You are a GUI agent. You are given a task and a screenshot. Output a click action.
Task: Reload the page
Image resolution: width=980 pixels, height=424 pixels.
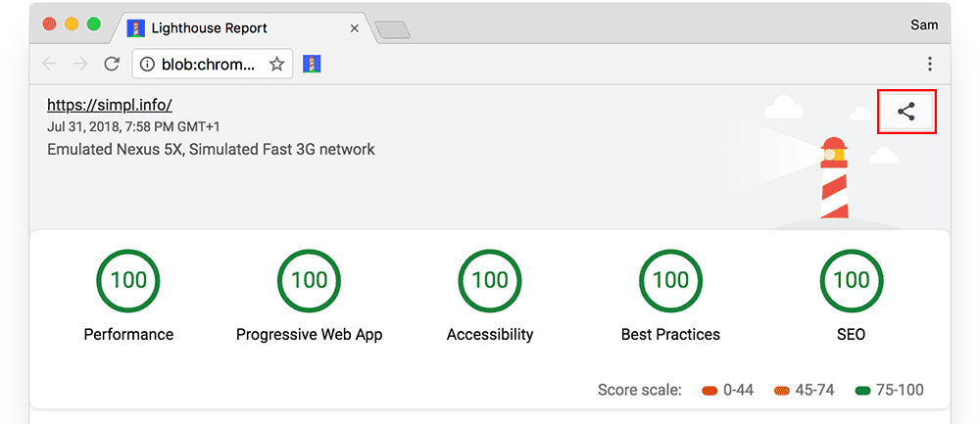point(112,64)
